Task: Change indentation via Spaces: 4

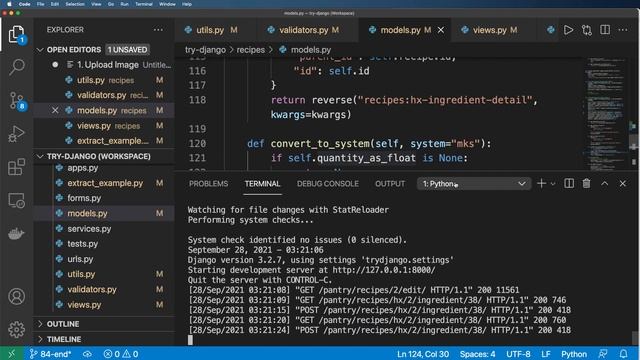Action: (x=478, y=354)
